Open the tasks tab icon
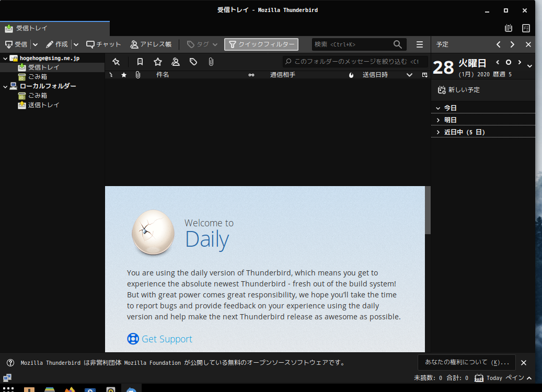542x392 pixels. pos(526,28)
